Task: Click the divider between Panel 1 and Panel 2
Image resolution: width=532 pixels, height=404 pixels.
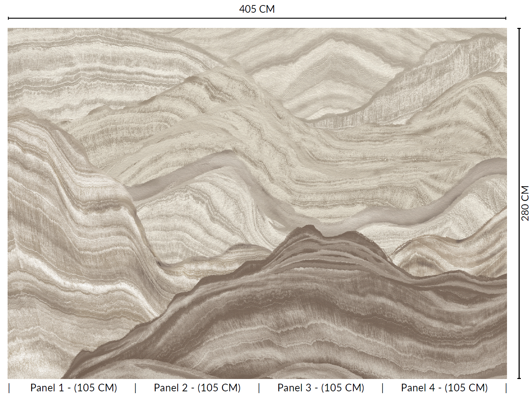Action: [x=136, y=388]
